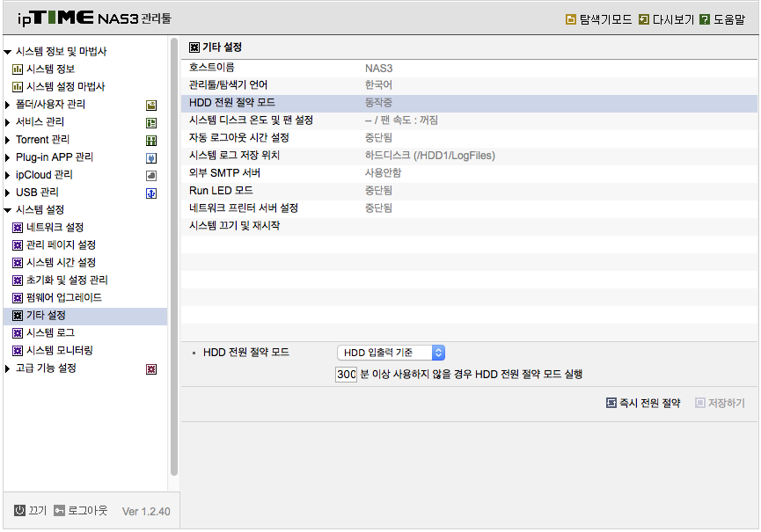Open 시스템 시간 설정 menu item
This screenshot has height=532, width=761.
62,262
